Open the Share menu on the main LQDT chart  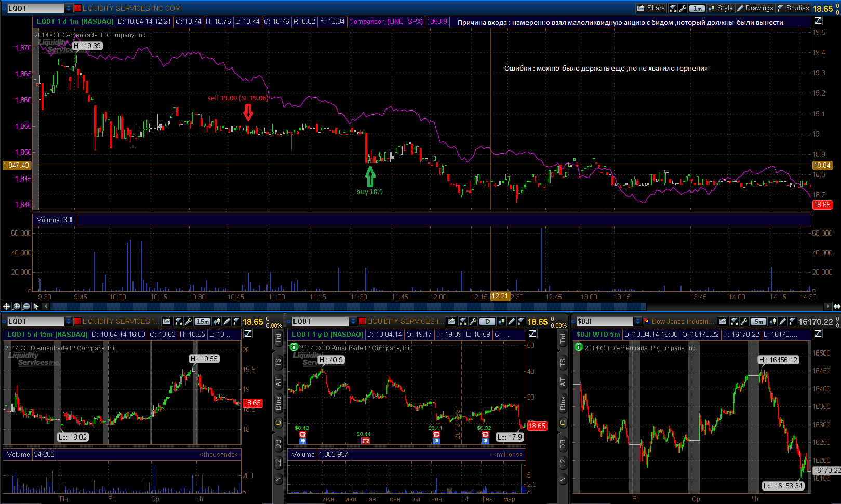[651, 8]
